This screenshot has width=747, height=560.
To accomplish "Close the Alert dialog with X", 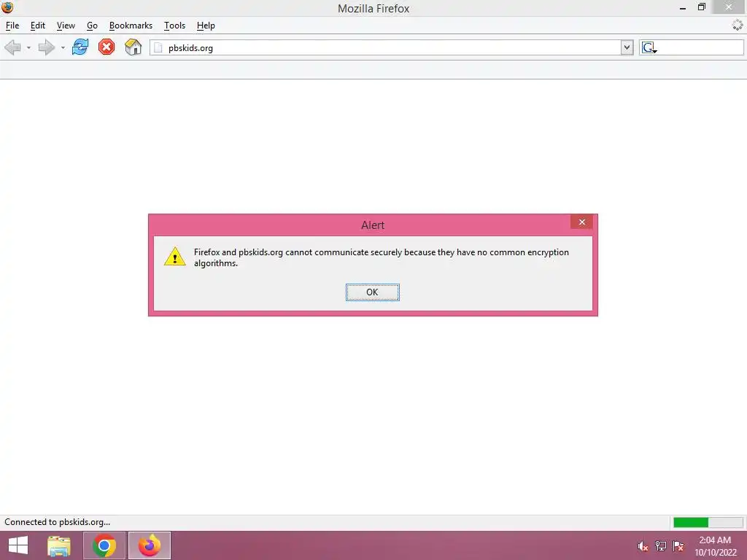I will pos(581,222).
